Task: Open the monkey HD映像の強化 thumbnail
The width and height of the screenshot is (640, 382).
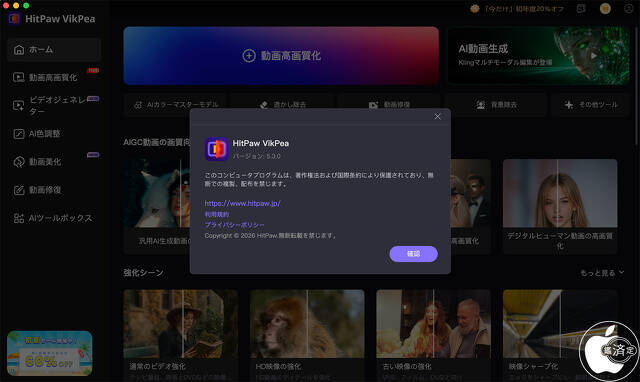Action: point(307,324)
